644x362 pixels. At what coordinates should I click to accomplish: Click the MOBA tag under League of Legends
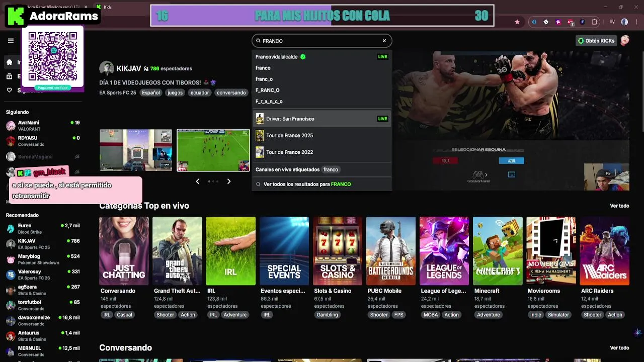pos(431,315)
